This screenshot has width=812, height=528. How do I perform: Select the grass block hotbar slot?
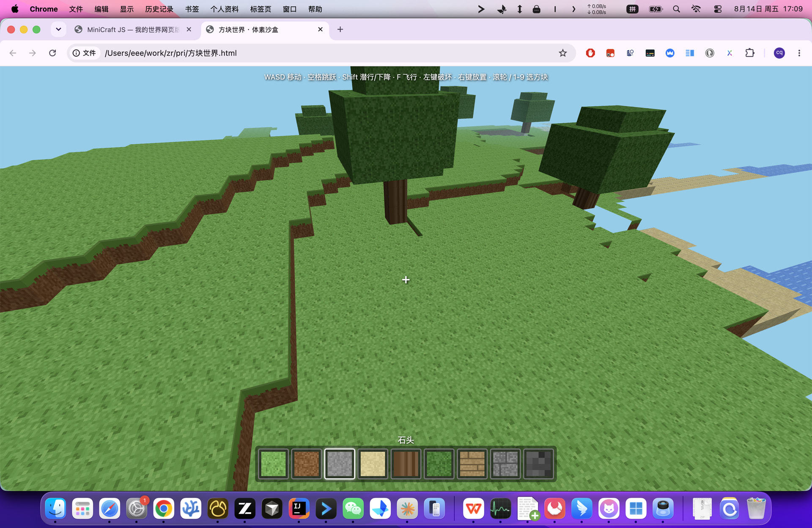click(x=273, y=464)
